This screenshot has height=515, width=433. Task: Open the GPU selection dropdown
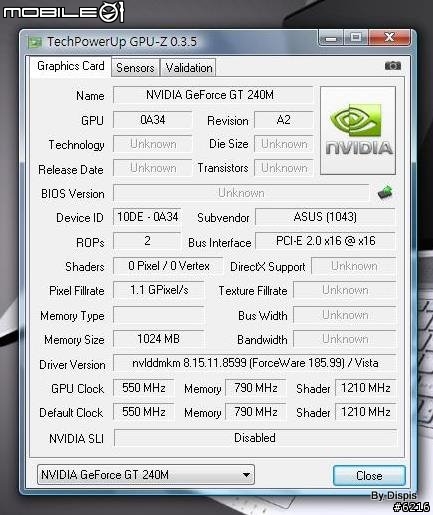[146, 474]
